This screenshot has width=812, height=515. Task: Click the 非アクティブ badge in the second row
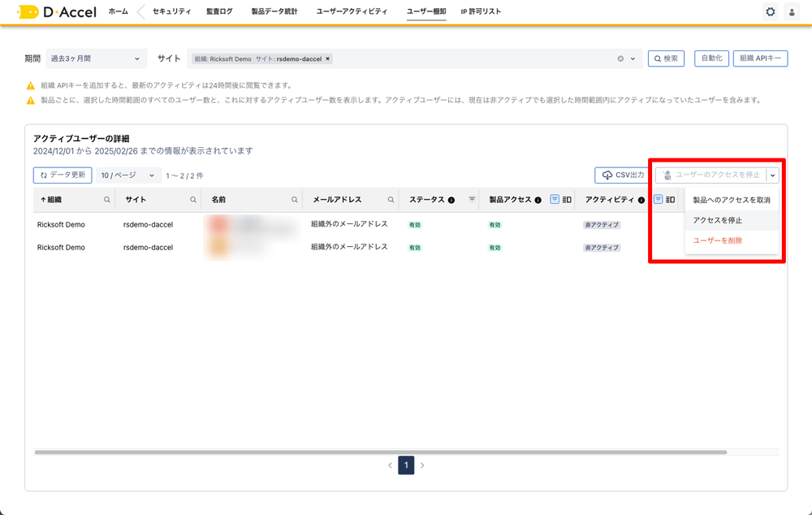point(601,248)
